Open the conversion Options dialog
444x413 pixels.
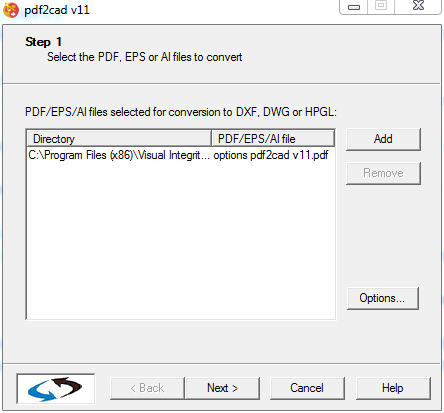383,298
